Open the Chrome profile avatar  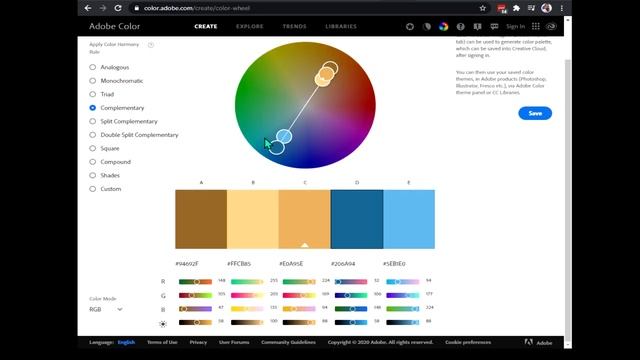tap(546, 8)
